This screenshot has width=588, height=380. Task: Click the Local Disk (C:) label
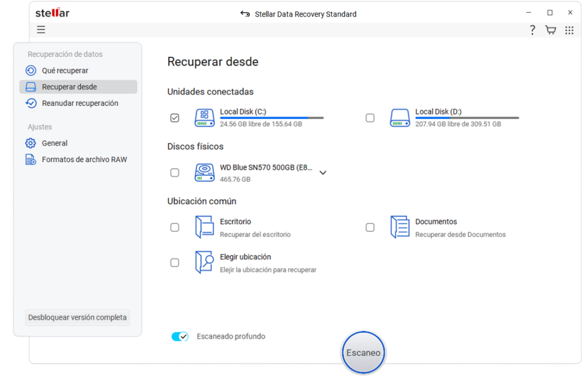pos(243,112)
